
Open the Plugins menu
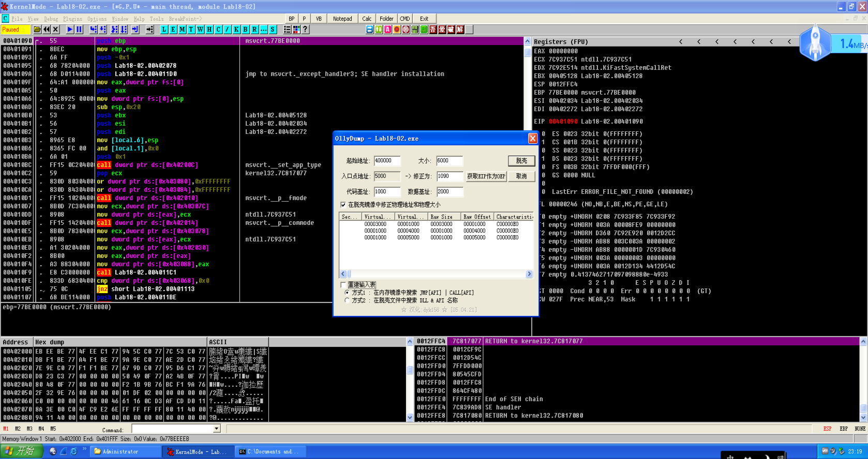[72, 19]
